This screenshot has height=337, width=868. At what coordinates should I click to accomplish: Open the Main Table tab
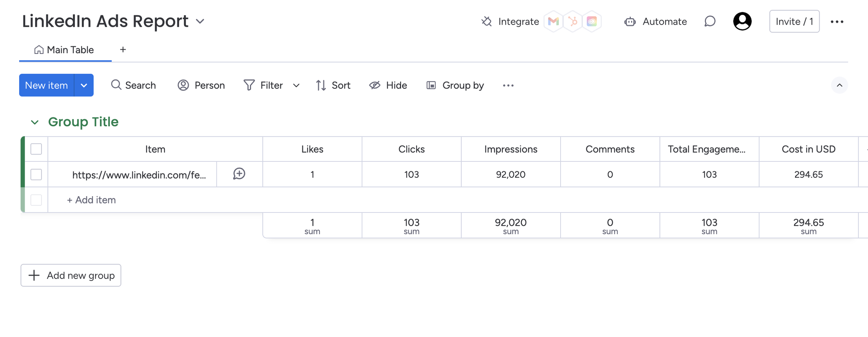point(65,50)
